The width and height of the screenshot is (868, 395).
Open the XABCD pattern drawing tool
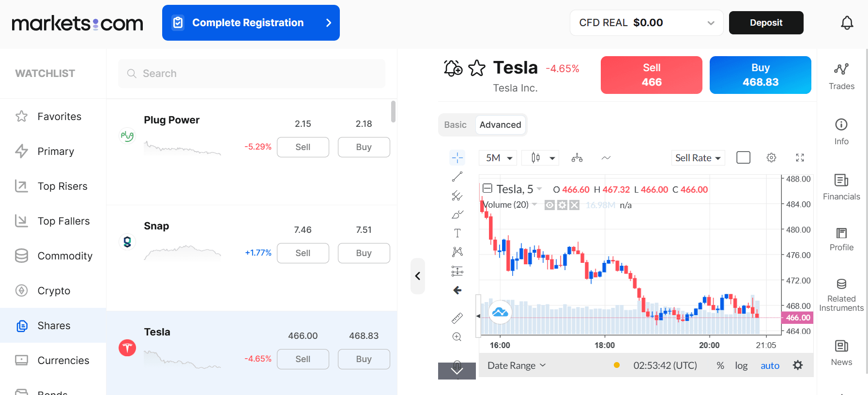pos(457,251)
